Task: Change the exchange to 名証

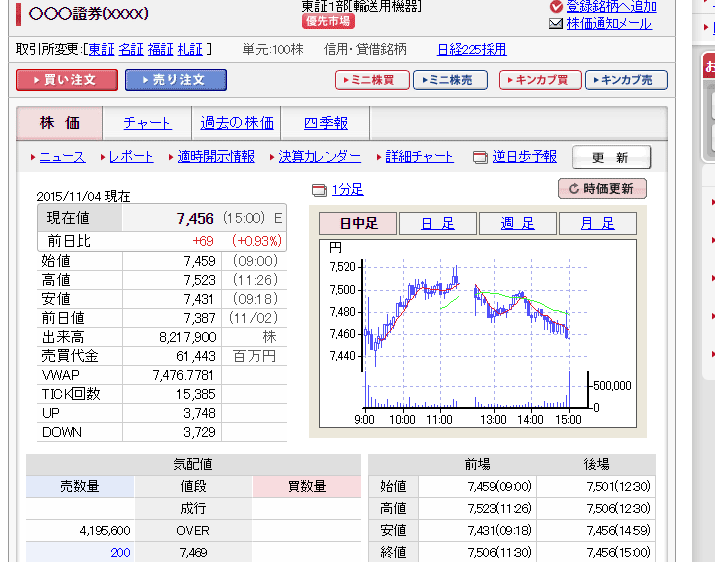Action: [131, 49]
